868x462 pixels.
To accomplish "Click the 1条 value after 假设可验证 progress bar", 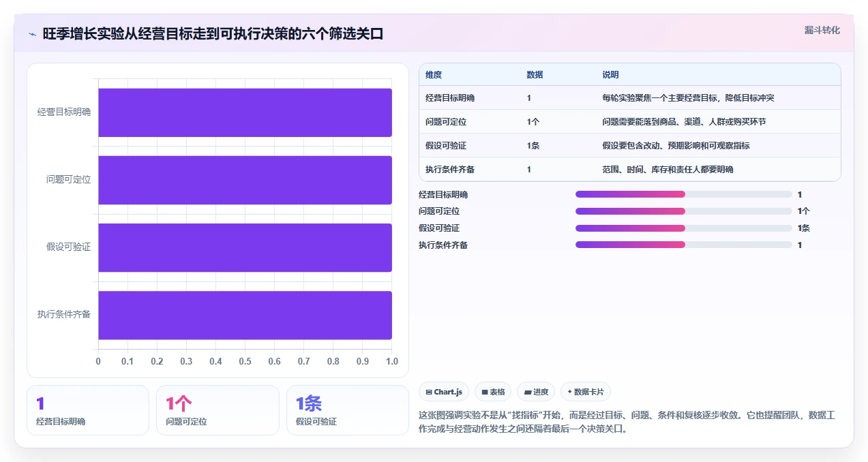I will point(803,228).
